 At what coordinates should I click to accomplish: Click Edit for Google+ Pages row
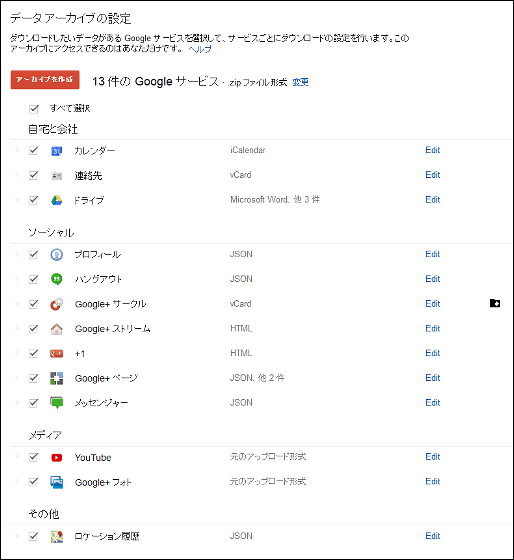tap(433, 378)
